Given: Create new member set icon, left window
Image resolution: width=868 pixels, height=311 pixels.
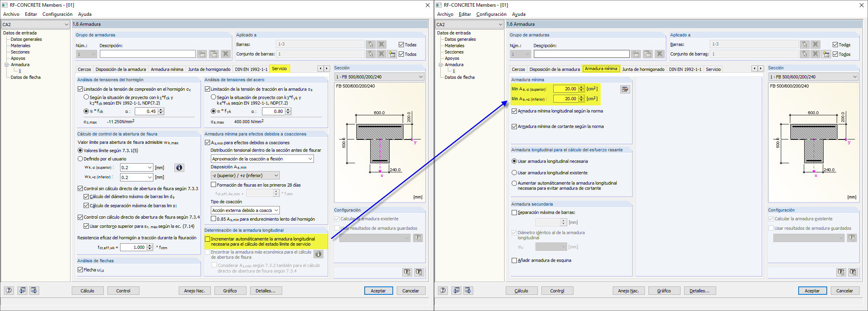Looking at the screenshot, I should pyautogui.click(x=392, y=54).
